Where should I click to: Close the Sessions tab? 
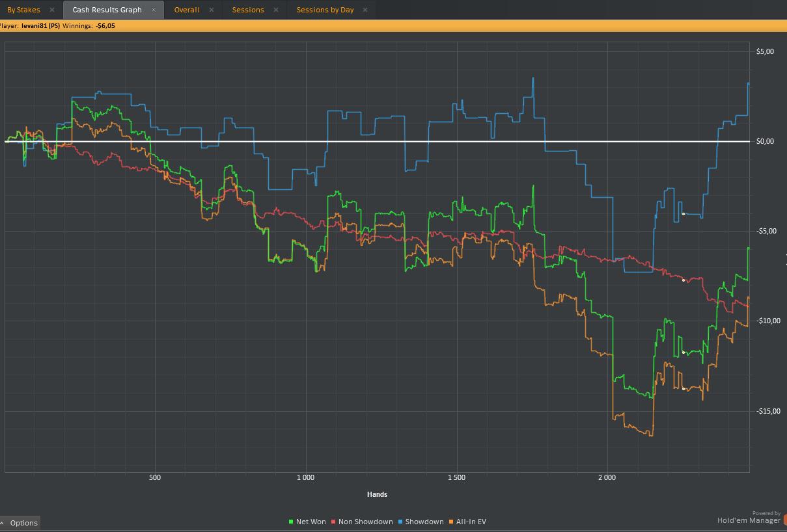point(276,10)
